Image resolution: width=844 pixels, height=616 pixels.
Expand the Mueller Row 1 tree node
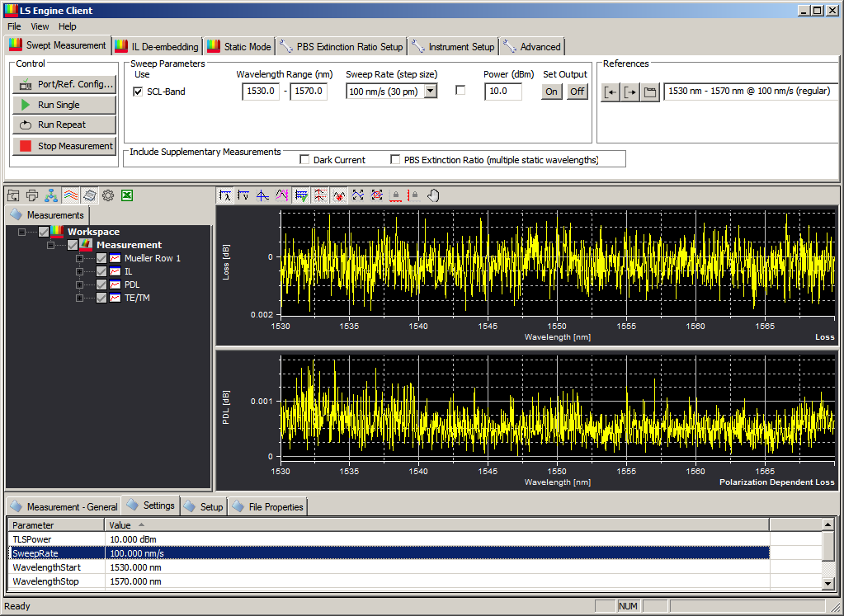(x=79, y=258)
